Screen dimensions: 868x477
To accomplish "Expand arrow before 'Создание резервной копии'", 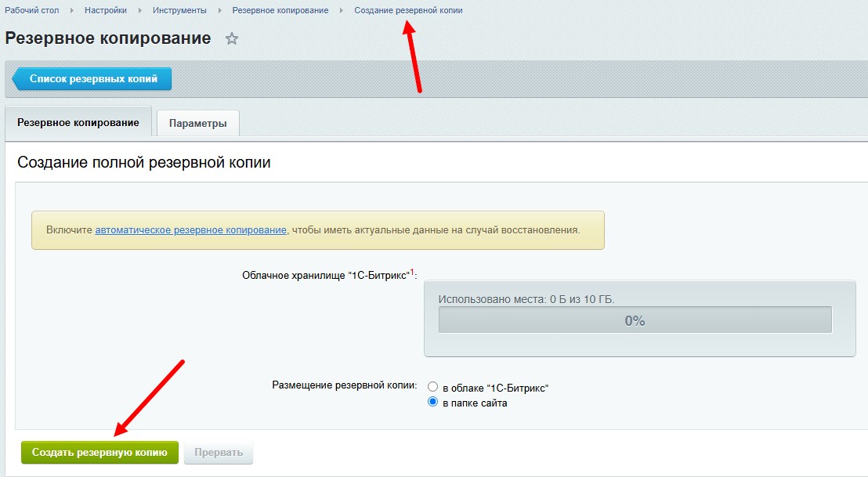I will pos(342,10).
